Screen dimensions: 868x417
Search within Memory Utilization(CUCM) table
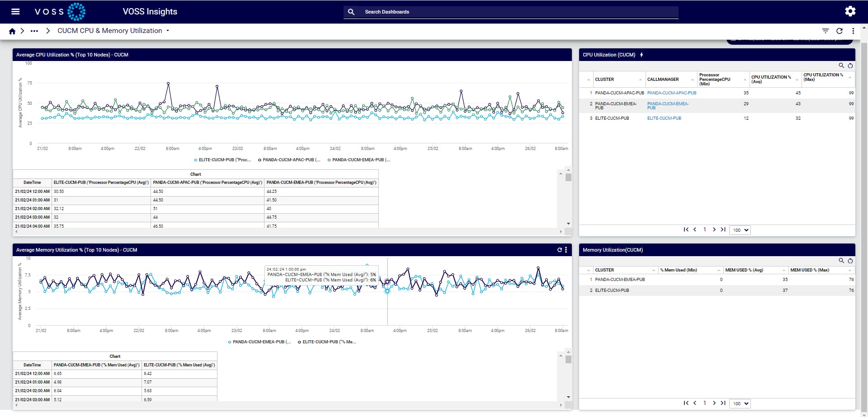[841, 261]
